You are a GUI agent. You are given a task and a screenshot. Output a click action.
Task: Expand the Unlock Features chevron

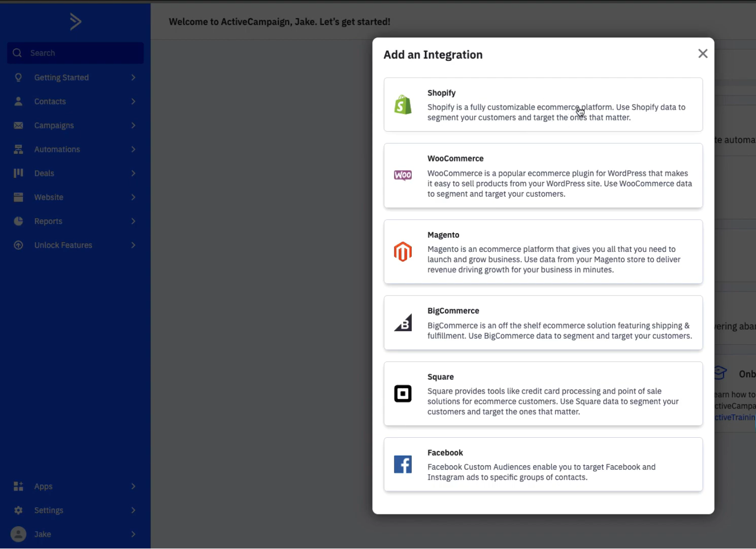pos(133,245)
